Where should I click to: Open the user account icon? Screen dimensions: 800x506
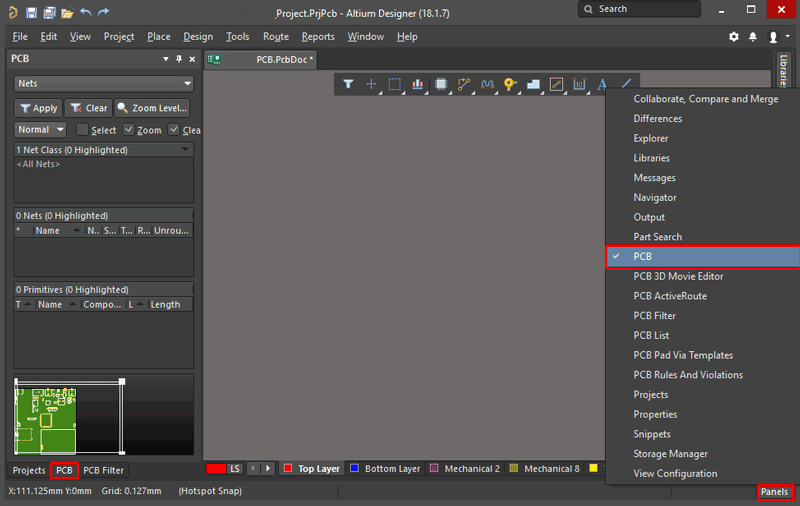click(x=773, y=37)
